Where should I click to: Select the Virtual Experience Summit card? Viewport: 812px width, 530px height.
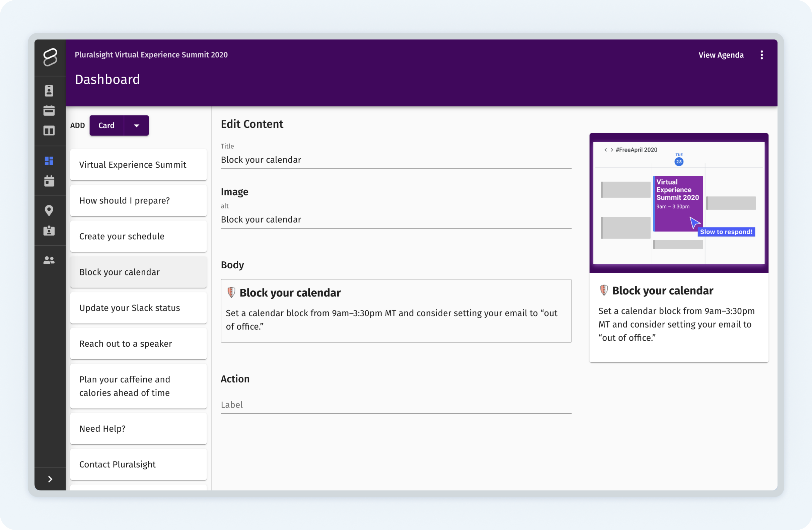point(139,165)
